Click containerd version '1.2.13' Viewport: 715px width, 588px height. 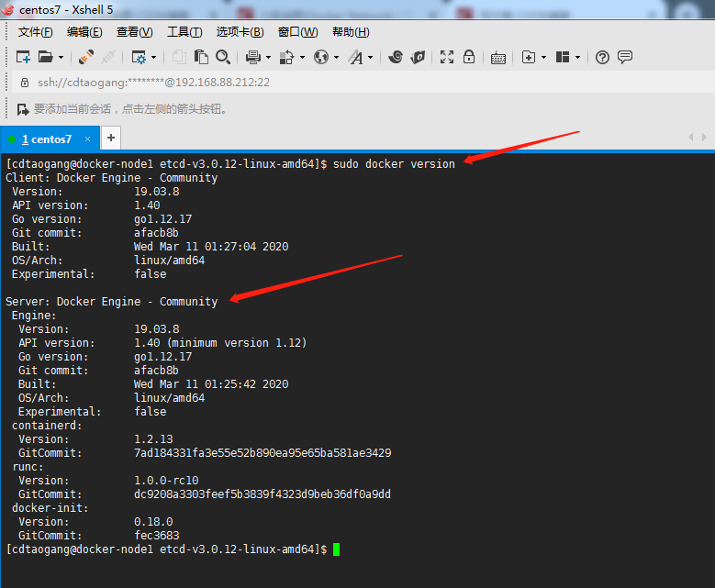(153, 439)
